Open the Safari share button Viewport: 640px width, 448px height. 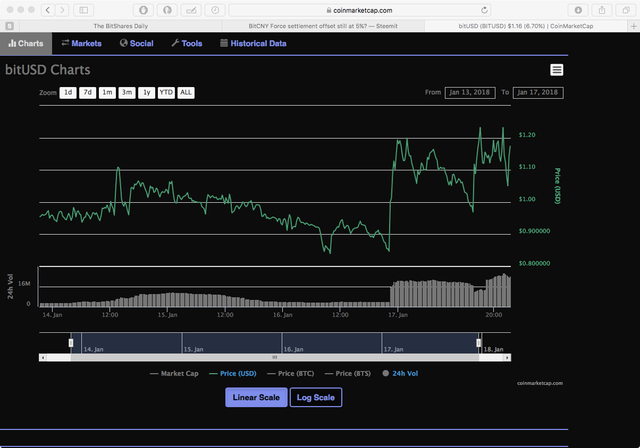pos(602,10)
